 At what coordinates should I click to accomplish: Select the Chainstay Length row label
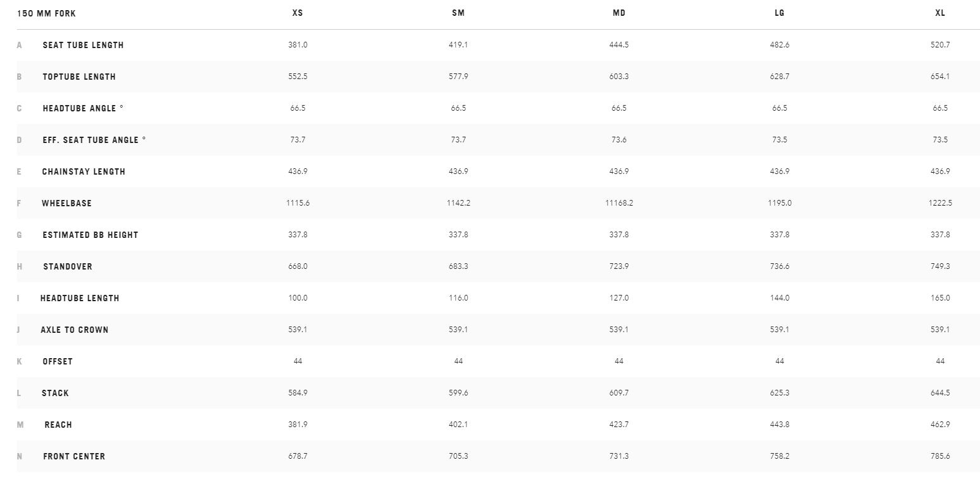(x=84, y=171)
